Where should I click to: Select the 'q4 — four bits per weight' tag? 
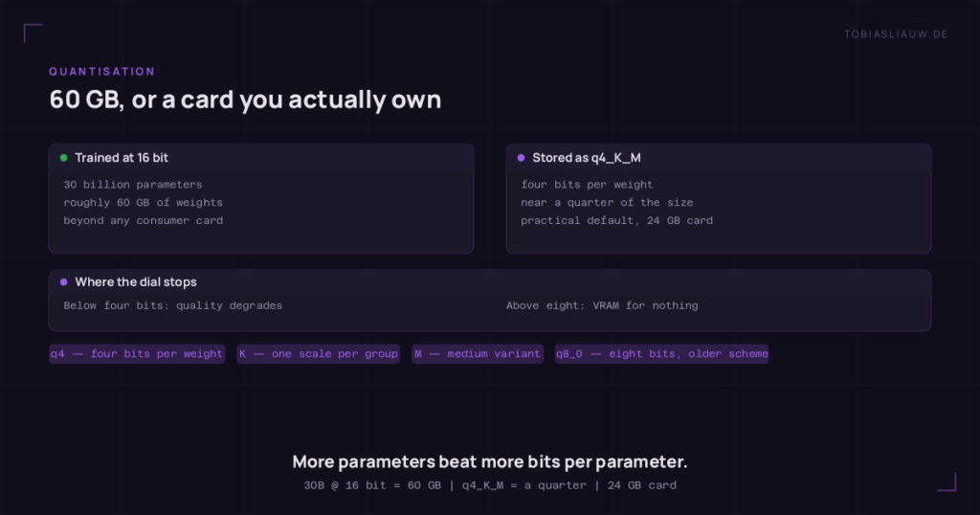click(x=137, y=354)
